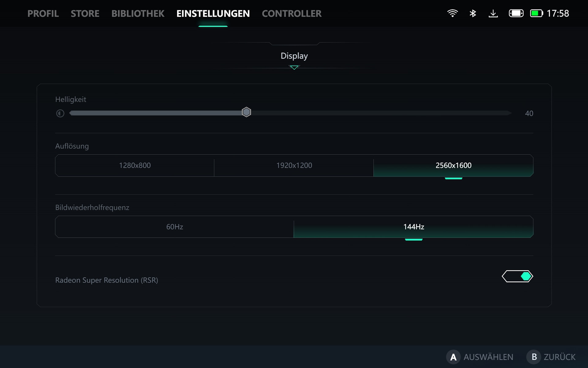Image resolution: width=588 pixels, height=368 pixels.
Task: Click the white controller battery icon
Action: click(516, 13)
